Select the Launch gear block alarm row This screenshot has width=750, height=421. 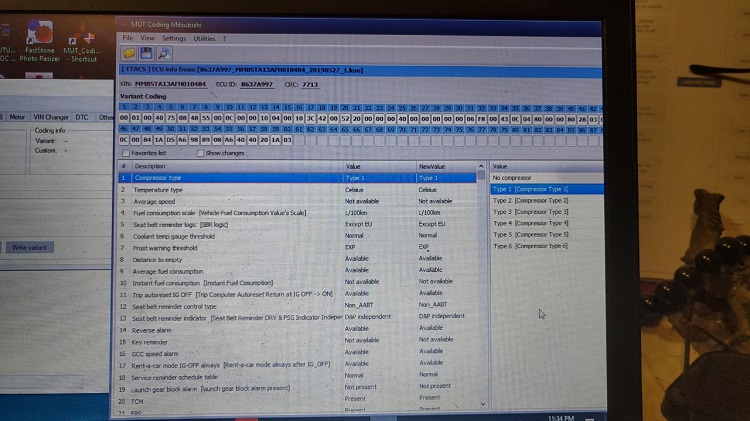pos(297,389)
